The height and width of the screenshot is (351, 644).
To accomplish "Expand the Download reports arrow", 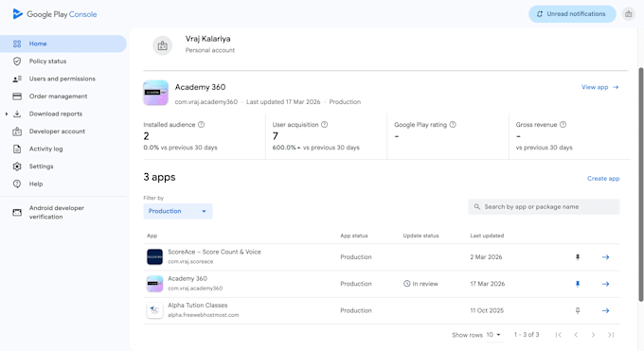I will coord(7,114).
